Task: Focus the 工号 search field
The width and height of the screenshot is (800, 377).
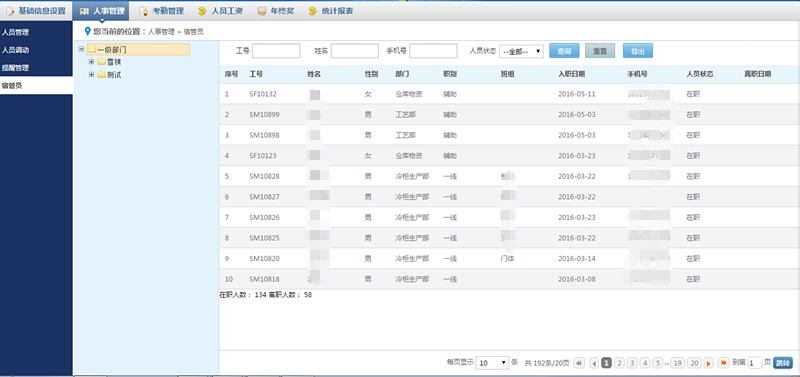Action: tap(276, 51)
